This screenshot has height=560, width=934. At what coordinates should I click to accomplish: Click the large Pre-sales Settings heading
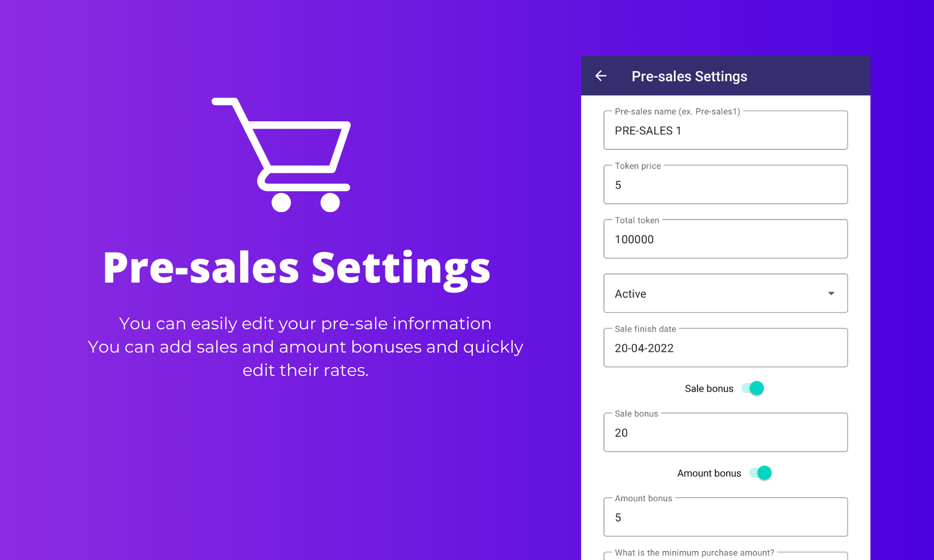point(297,268)
